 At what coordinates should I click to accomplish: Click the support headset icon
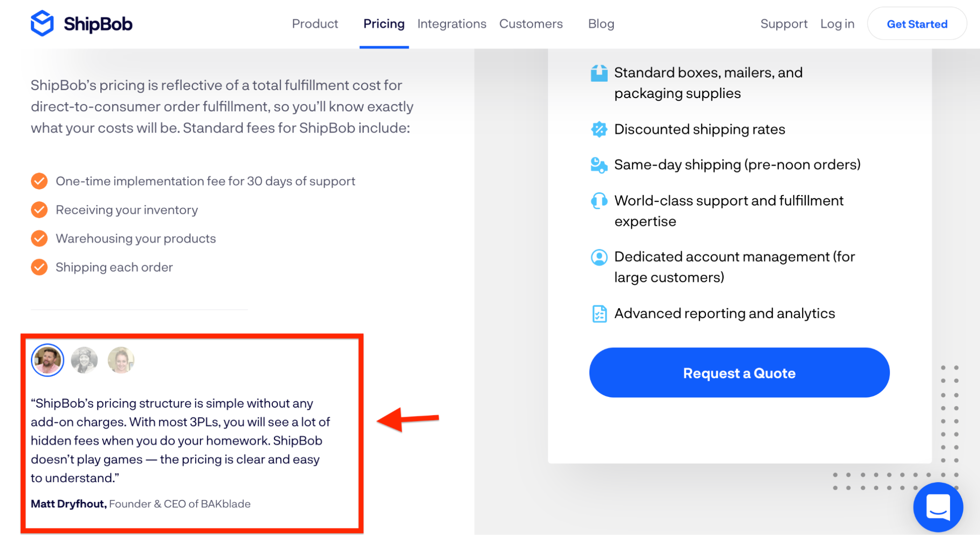(x=599, y=201)
